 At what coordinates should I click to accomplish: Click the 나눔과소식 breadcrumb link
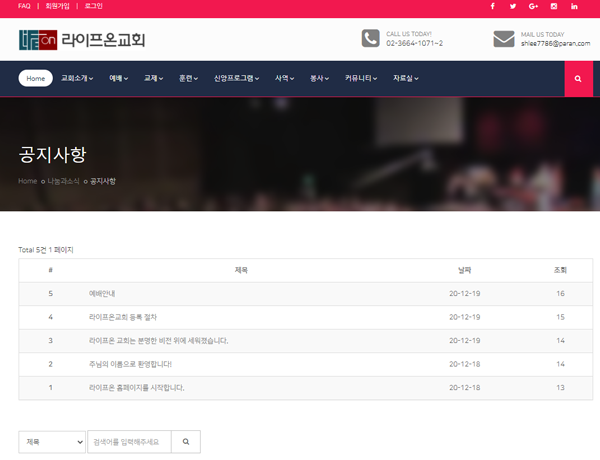63,181
